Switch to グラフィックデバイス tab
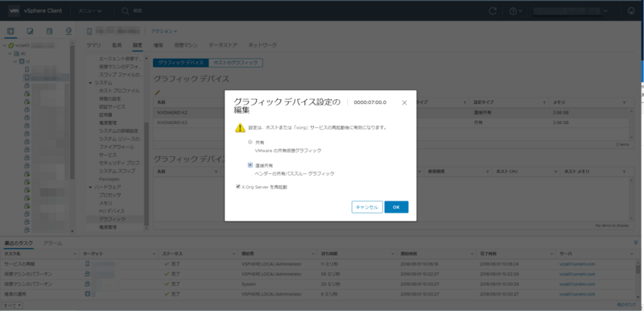Image resolution: width=644 pixels, height=311 pixels. tap(180, 63)
